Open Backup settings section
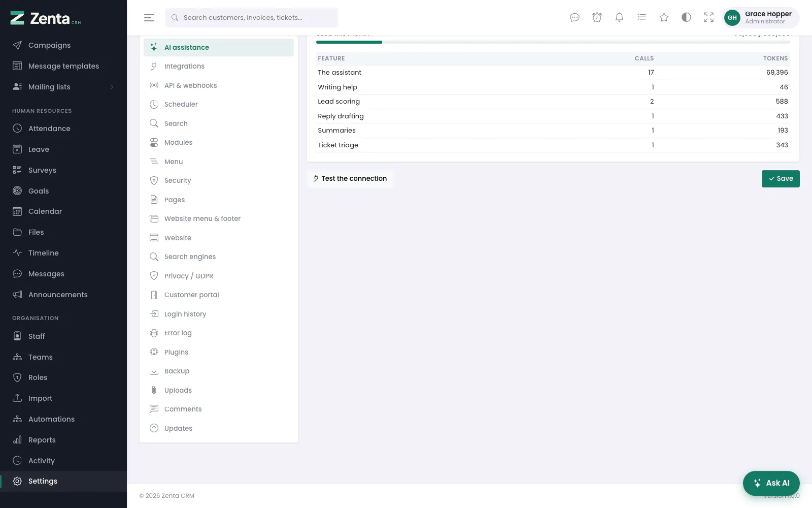The image size is (812, 508). 219,371
